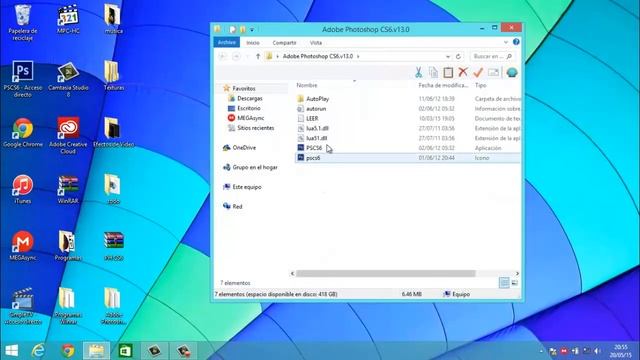This screenshot has height=360, width=640.
Task: Click the volume speaker tray icon
Action: 597,351
